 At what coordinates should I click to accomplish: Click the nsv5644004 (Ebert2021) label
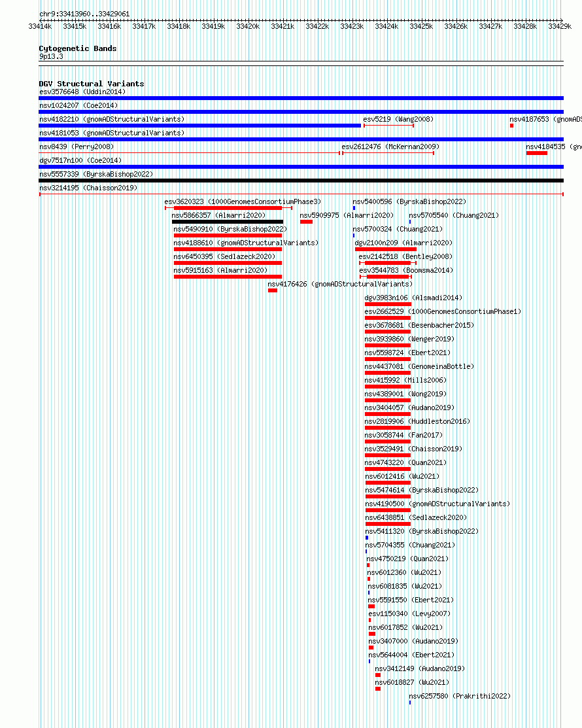(411, 655)
